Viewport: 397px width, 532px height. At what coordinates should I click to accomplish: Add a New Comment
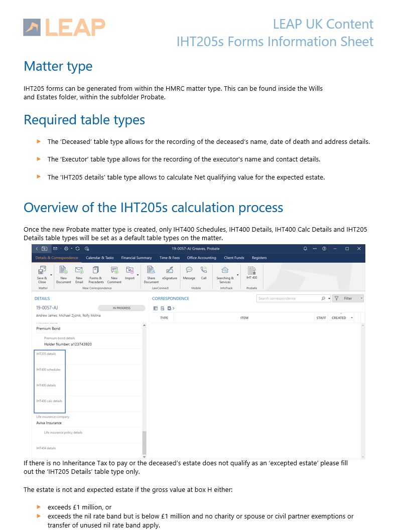[x=114, y=271]
